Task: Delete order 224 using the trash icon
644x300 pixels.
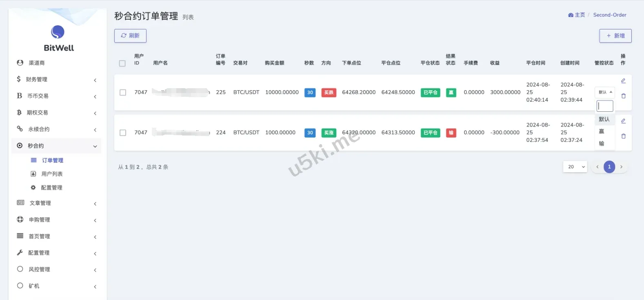Action: pyautogui.click(x=623, y=136)
